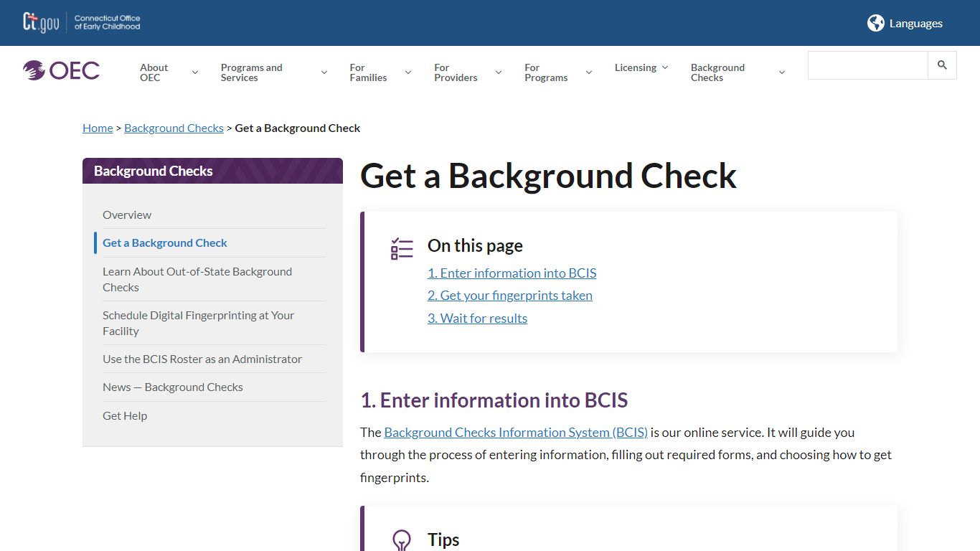Expand the About OEC menu chevron

(x=194, y=72)
